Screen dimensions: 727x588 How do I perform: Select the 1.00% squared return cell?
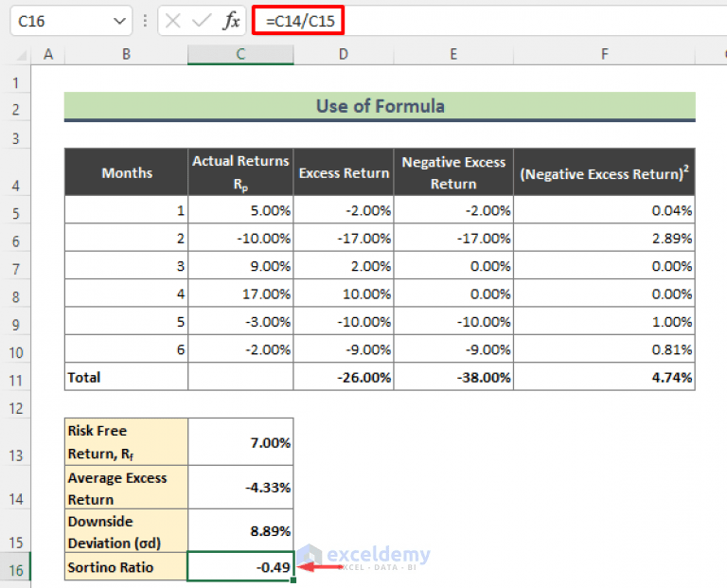click(x=605, y=321)
